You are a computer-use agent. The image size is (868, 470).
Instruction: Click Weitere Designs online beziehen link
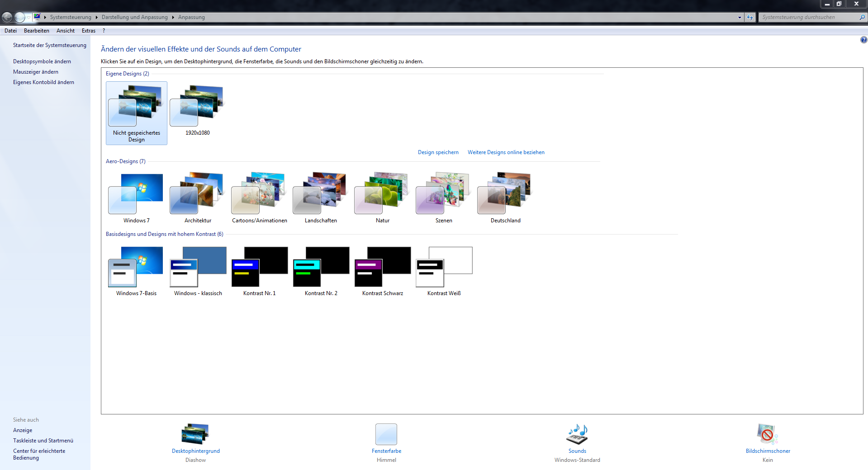[x=506, y=152]
